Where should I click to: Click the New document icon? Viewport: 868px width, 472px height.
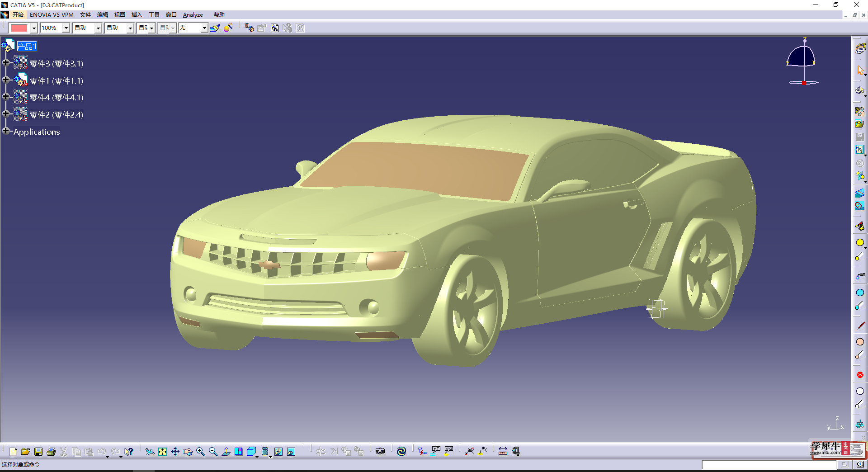coord(13,451)
